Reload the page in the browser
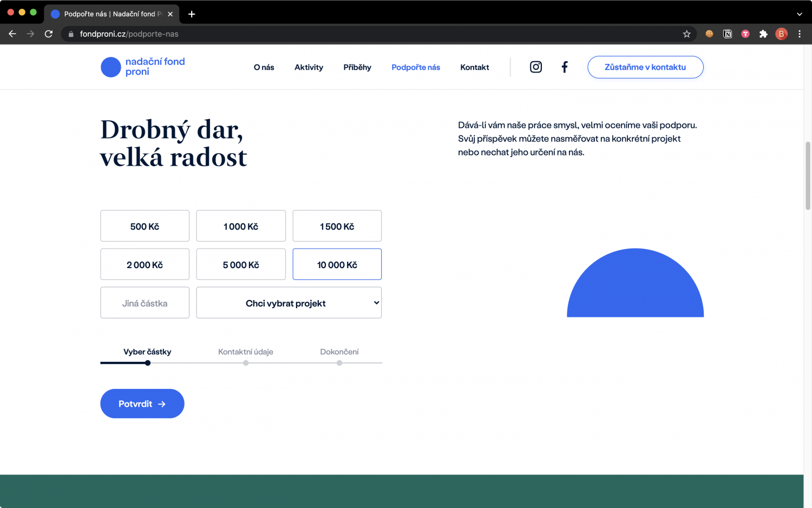812x508 pixels. [49, 34]
